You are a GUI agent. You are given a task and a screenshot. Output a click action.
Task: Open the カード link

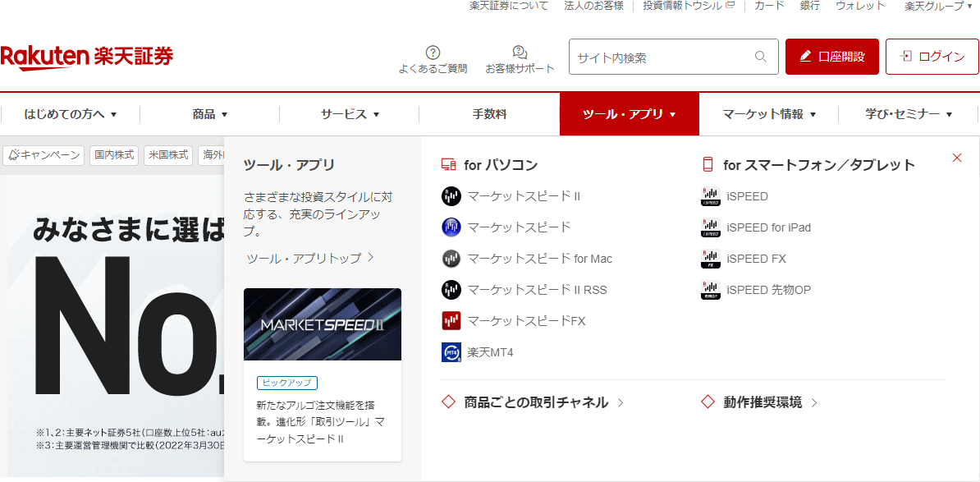coord(768,7)
